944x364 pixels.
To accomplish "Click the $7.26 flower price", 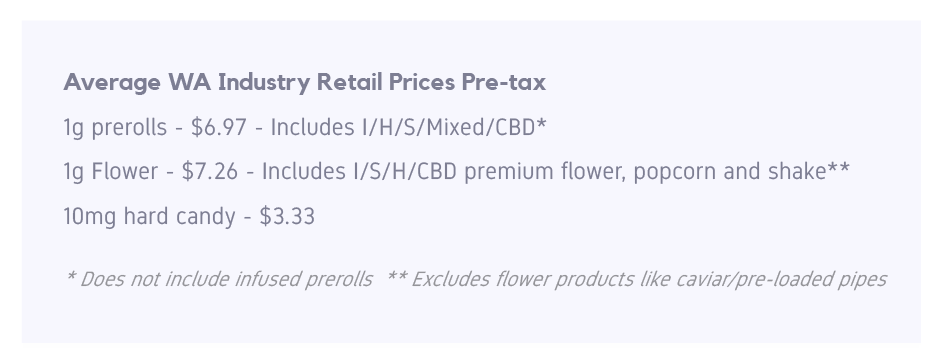I will point(210,172).
